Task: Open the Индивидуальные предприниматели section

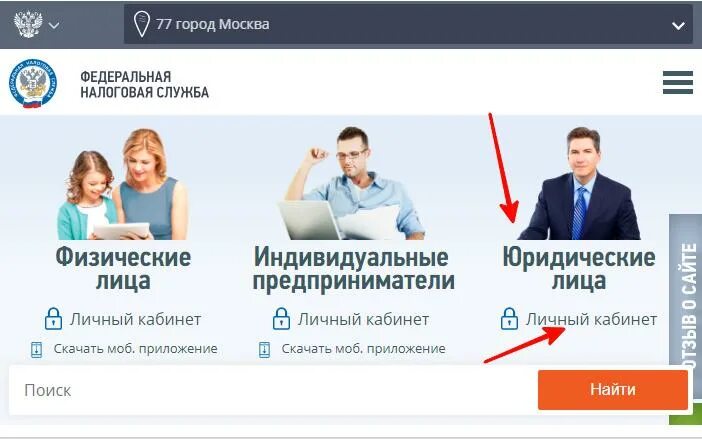Action: click(x=354, y=269)
